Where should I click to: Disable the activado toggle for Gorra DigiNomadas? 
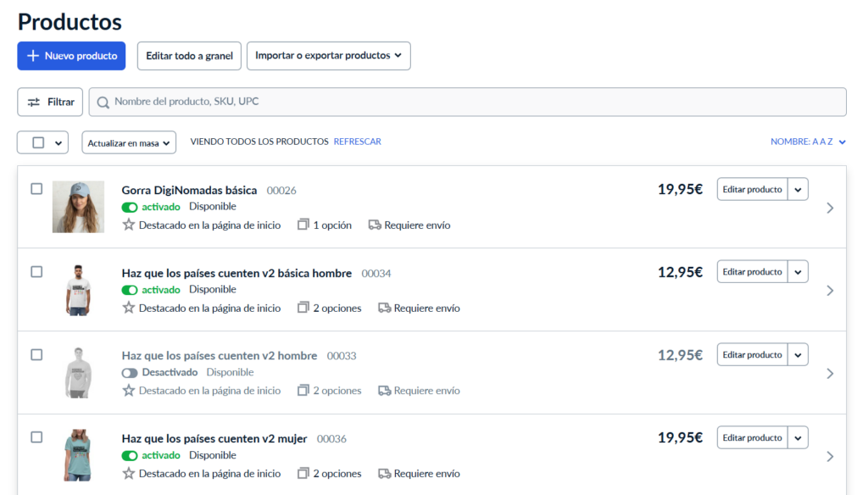pos(130,207)
